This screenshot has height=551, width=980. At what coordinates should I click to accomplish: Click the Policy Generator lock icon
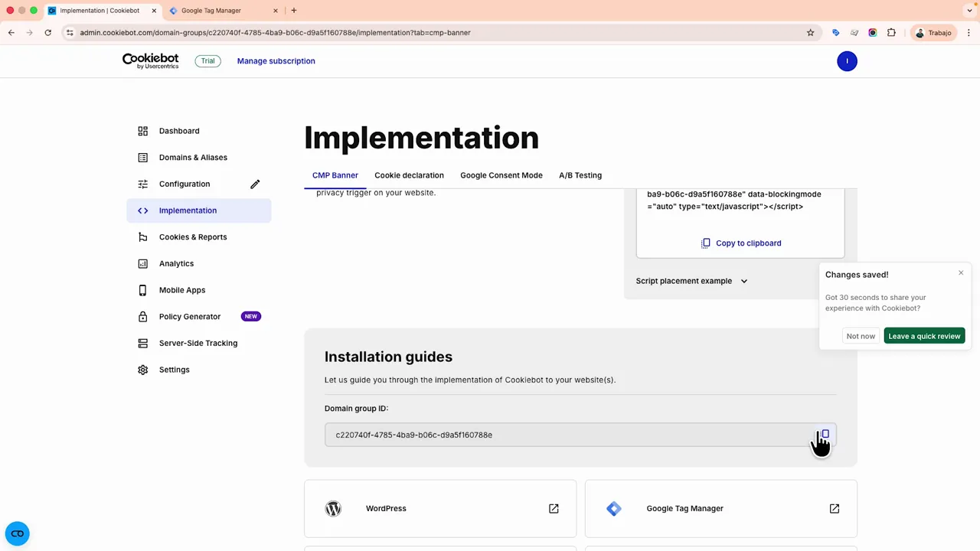coord(142,317)
